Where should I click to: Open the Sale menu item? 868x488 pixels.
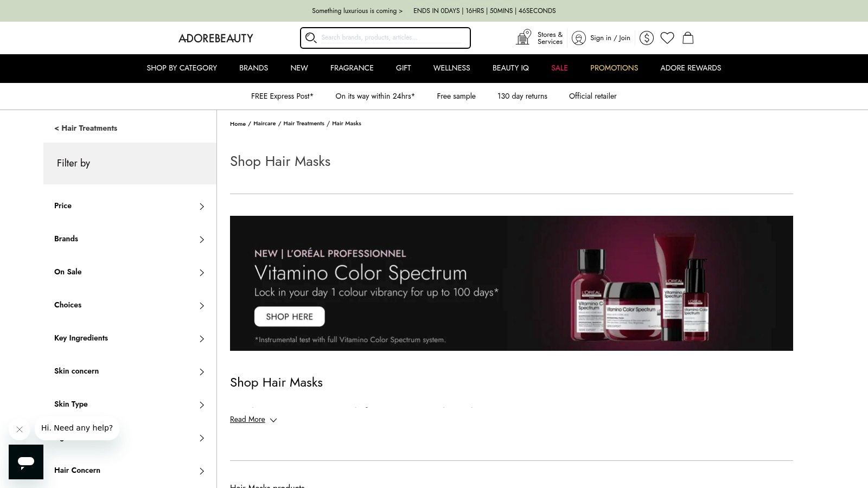tap(559, 68)
